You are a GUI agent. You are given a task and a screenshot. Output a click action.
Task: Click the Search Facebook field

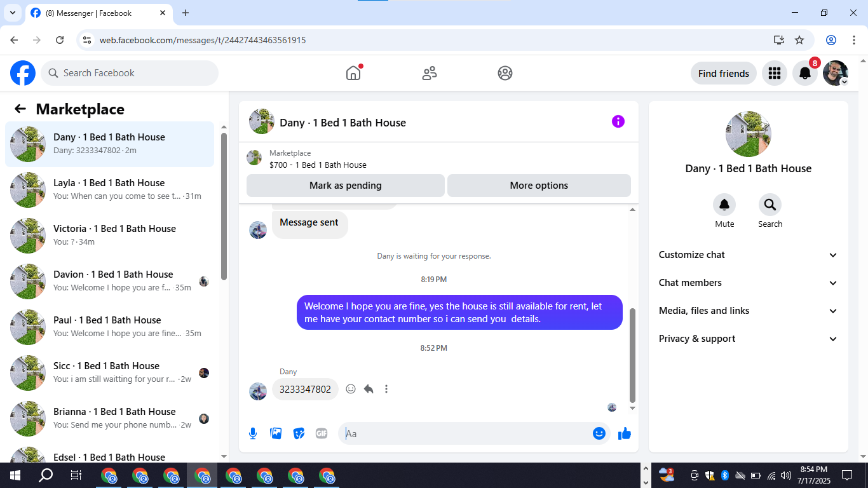coord(130,73)
